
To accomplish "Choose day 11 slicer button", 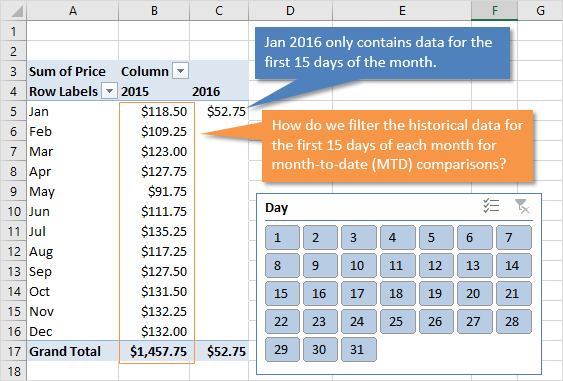I will click(x=398, y=265).
